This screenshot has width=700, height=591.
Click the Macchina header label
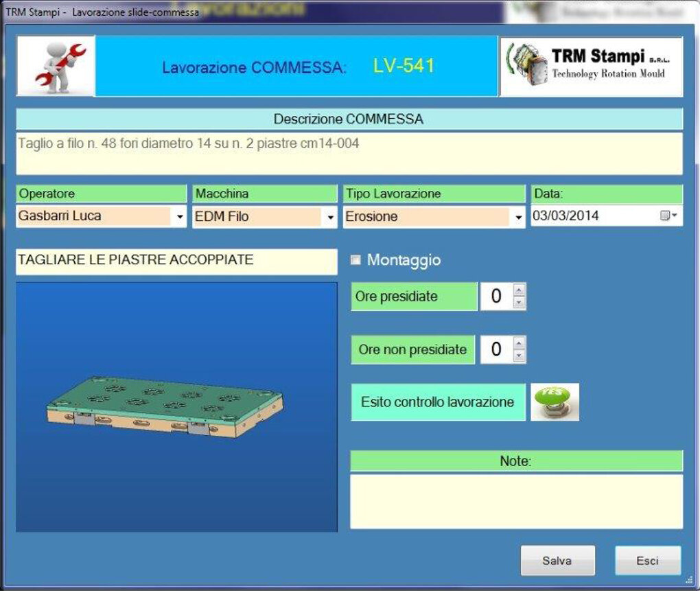265,194
